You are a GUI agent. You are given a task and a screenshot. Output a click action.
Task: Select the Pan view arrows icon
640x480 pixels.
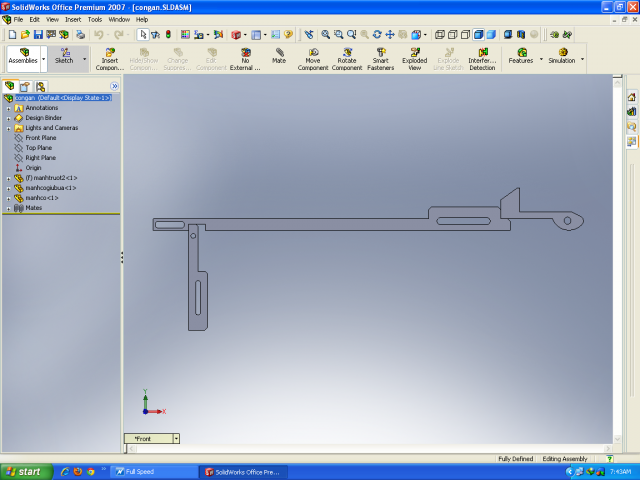pyautogui.click(x=390, y=35)
